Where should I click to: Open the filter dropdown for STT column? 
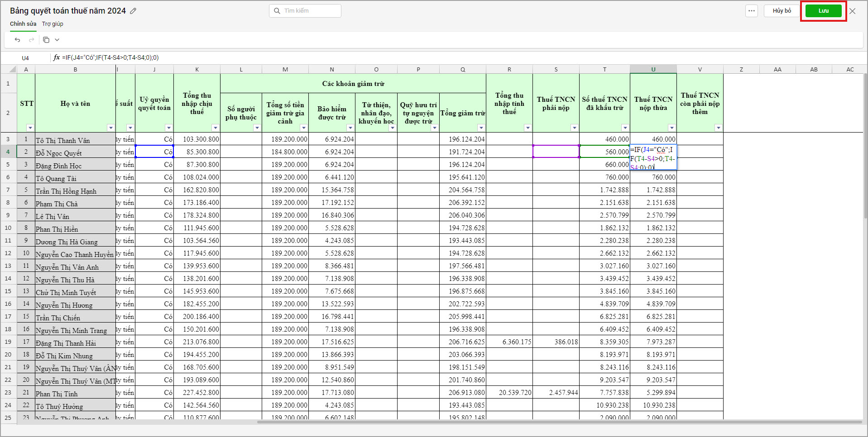(x=30, y=128)
